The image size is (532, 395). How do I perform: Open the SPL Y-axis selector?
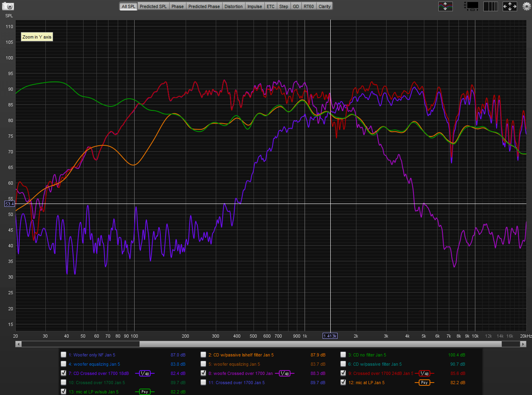(9, 16)
